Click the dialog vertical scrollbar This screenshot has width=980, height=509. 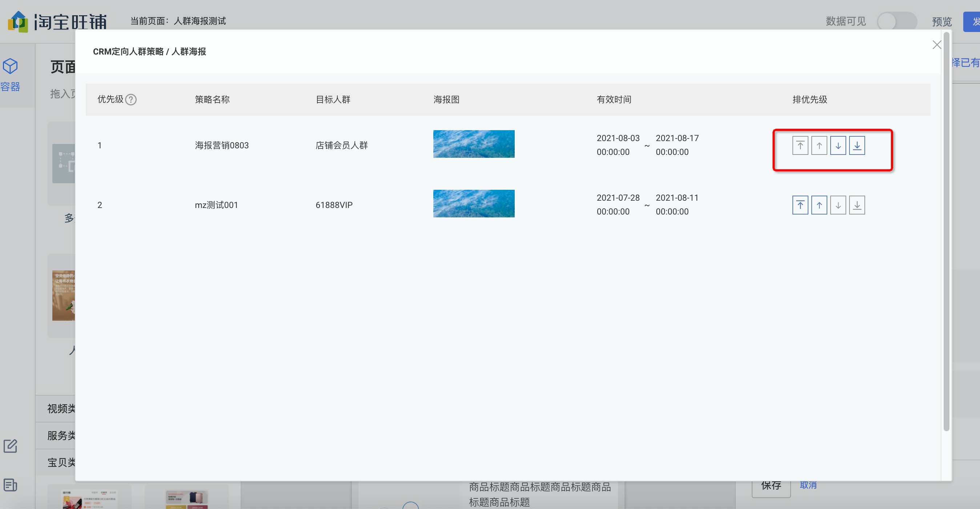pos(946,232)
